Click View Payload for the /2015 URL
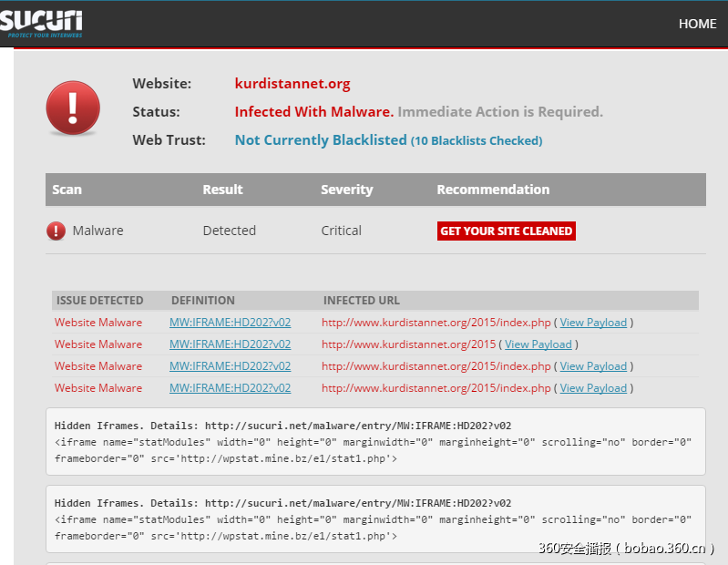The image size is (728, 565). coord(538,344)
